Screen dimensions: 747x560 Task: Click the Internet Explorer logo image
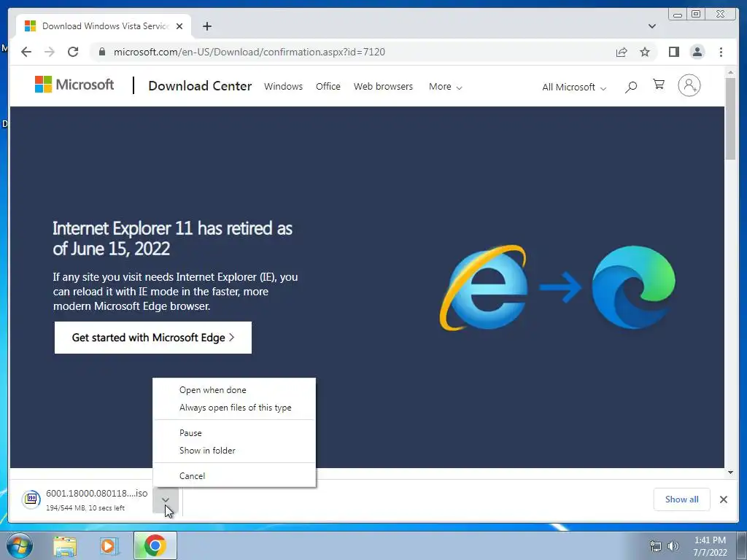[484, 287]
